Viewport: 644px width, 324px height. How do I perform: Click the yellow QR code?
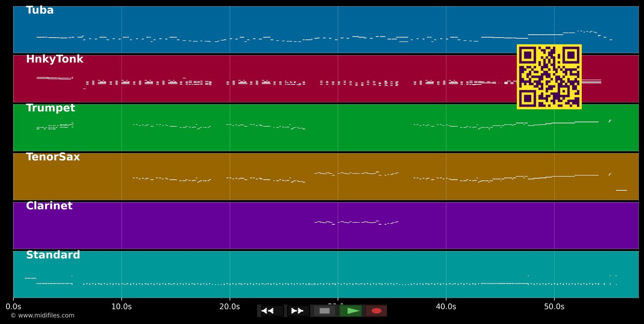(x=549, y=76)
